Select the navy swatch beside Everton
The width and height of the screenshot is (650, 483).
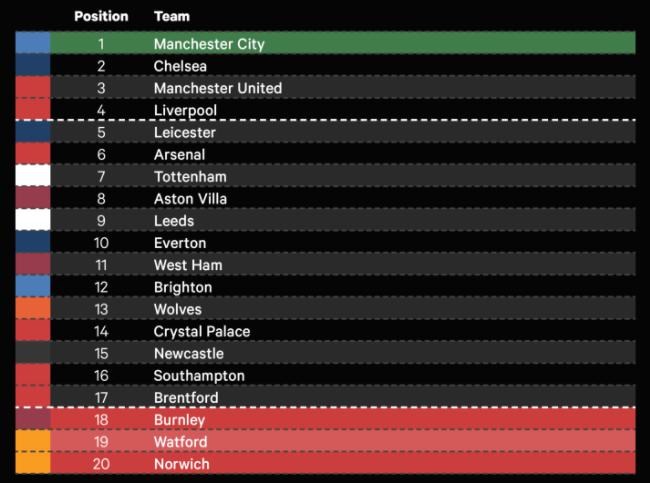tap(33, 243)
